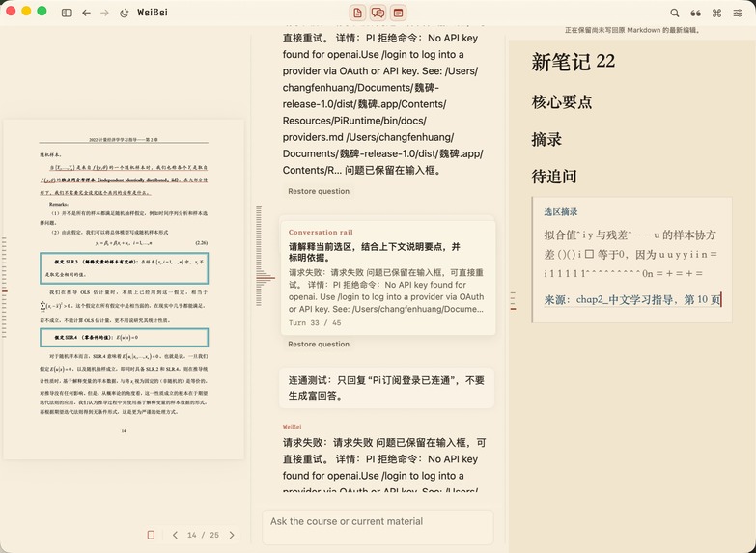Click the quotation marks icon
The image size is (756, 553).
click(x=696, y=13)
